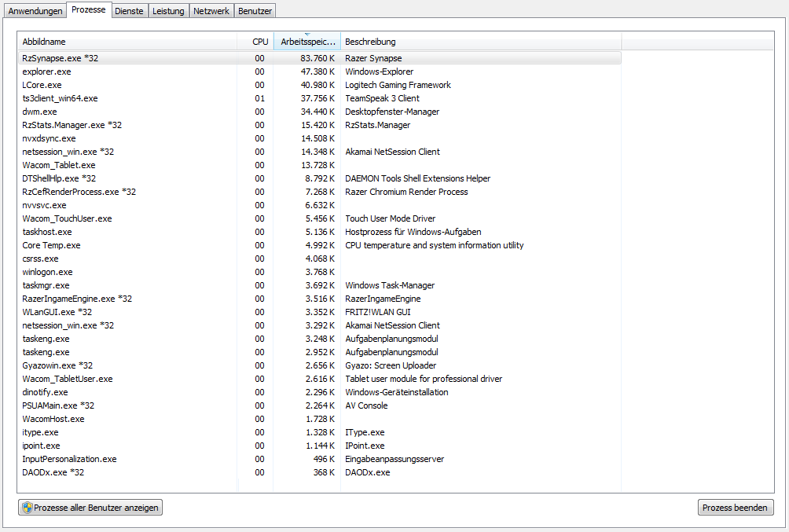This screenshot has height=532, width=789.
Task: Select InputPersonalization.exe process
Action: pyautogui.click(x=320, y=458)
